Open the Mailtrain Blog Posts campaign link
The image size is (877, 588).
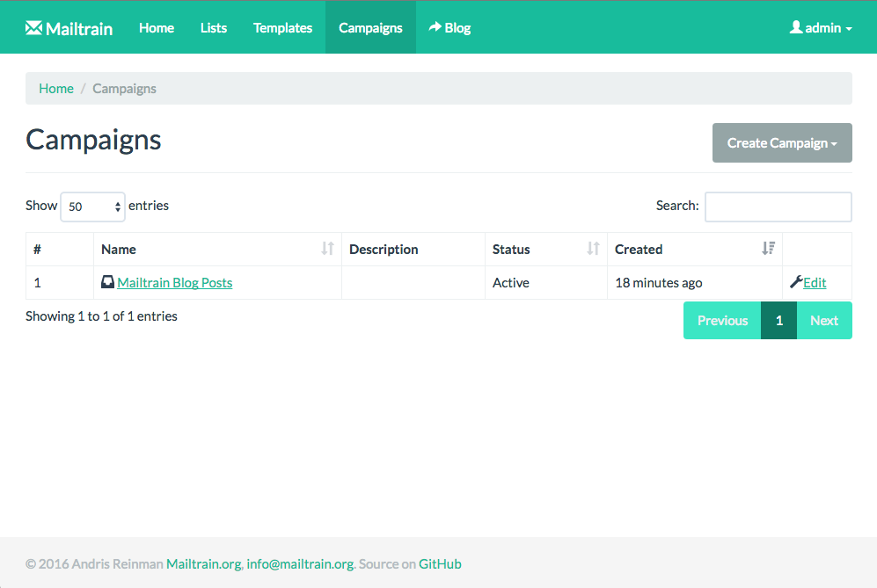coord(174,282)
